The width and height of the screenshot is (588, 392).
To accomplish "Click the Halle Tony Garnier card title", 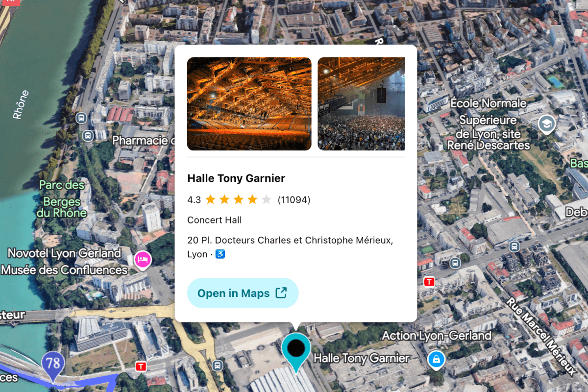I will [236, 178].
